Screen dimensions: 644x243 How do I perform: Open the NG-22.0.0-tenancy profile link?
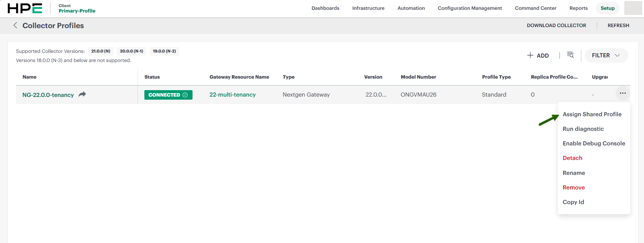[48, 95]
